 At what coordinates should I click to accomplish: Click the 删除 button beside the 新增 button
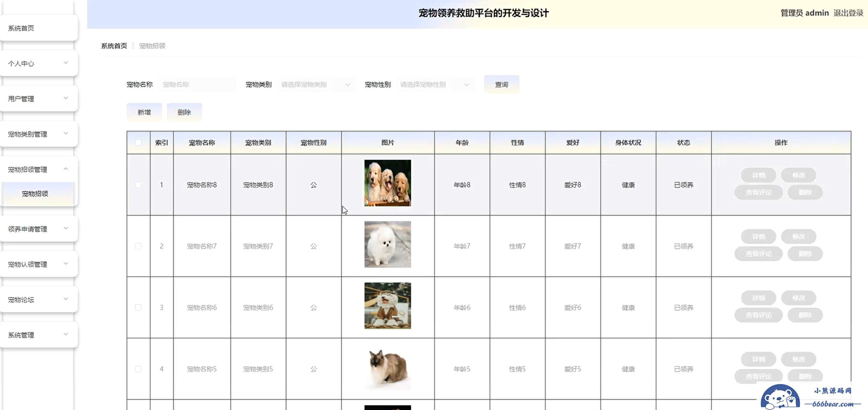[x=184, y=112]
